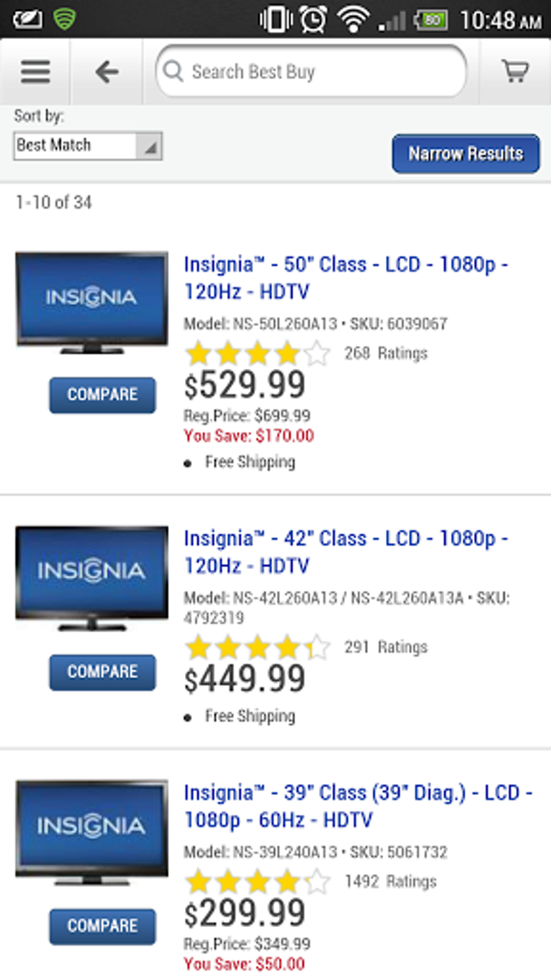Tap the Wi-Fi status bar icon
The height and width of the screenshot is (980, 551).
pos(353,20)
